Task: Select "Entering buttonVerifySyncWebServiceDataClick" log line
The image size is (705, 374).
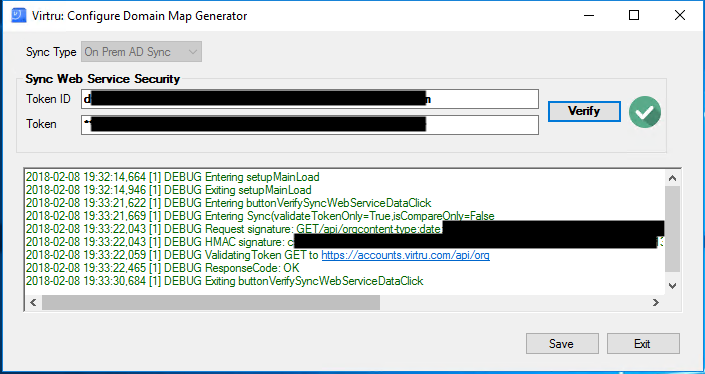Action: [x=228, y=203]
